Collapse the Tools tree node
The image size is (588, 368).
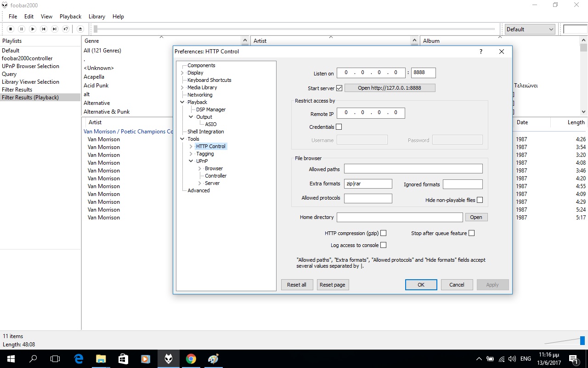pos(182,139)
